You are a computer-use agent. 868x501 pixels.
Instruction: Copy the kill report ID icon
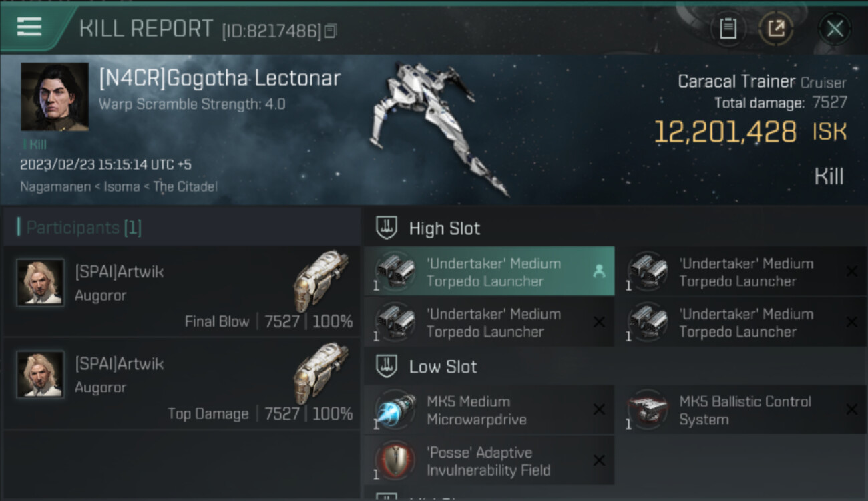click(x=331, y=31)
